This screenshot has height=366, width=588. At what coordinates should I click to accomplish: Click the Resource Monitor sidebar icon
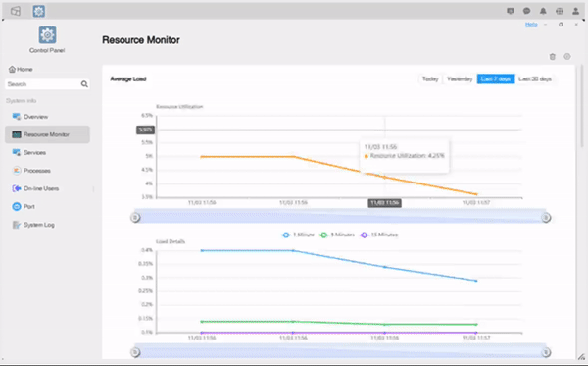(x=16, y=134)
